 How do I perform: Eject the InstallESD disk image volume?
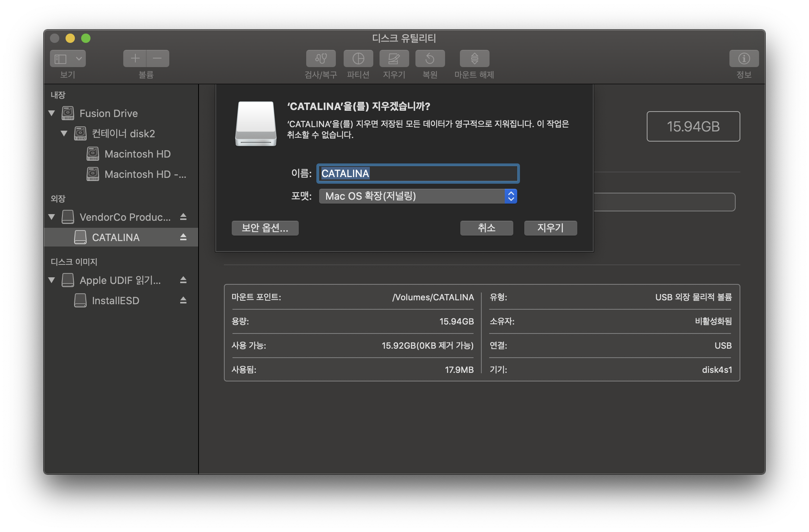(x=183, y=300)
